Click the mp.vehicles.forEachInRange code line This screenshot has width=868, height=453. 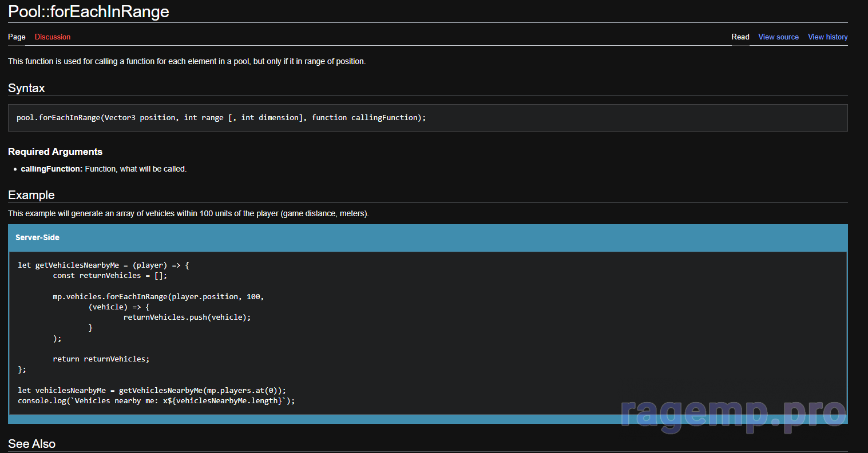[x=158, y=297]
